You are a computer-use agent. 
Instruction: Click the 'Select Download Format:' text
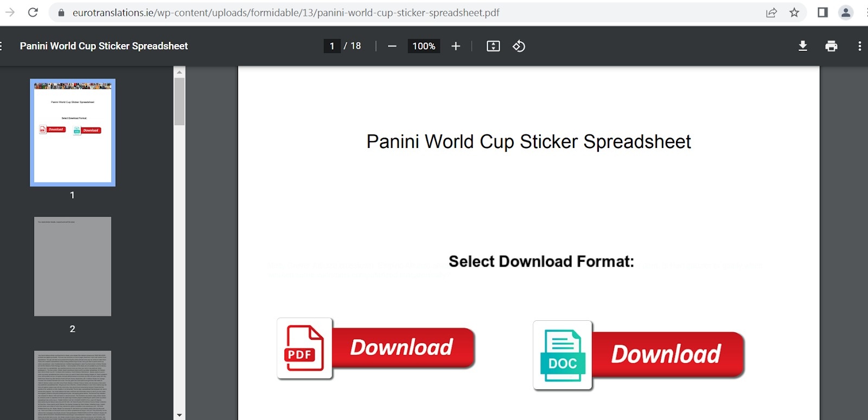(x=541, y=262)
